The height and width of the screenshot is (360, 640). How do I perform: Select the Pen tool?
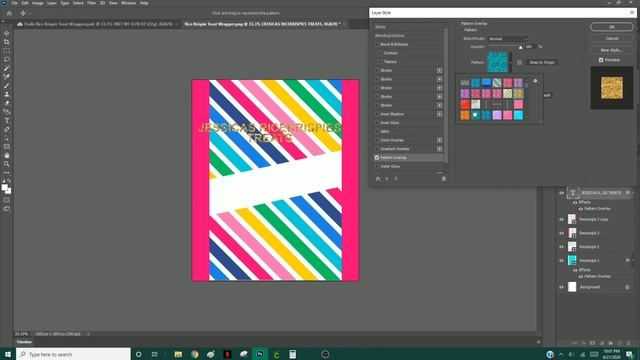(x=7, y=129)
